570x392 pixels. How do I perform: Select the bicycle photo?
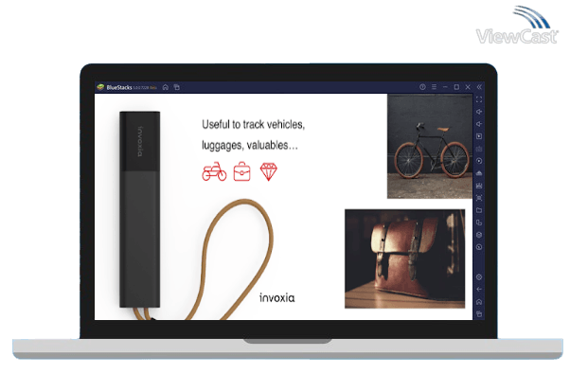(430, 146)
